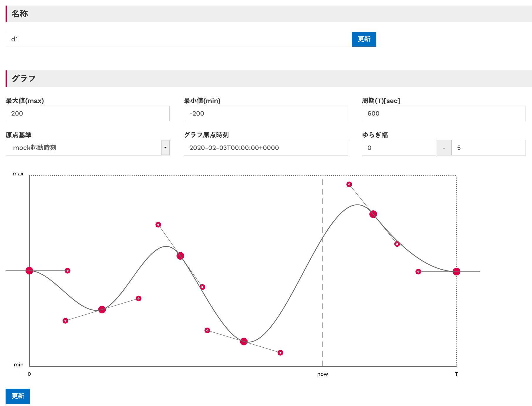The width and height of the screenshot is (532, 406).
Task: Click the topmost control handle near max
Action: [349, 185]
